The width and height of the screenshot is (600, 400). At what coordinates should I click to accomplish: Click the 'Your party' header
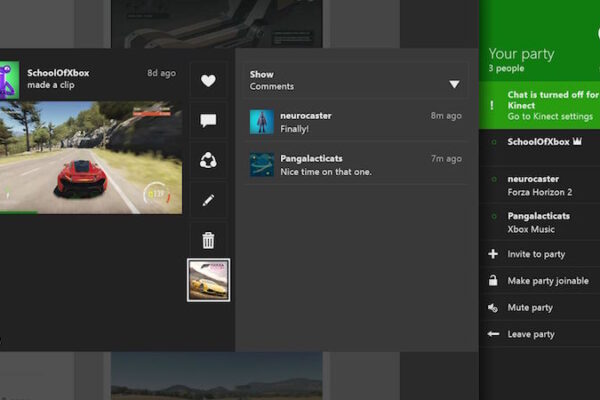[x=521, y=54]
